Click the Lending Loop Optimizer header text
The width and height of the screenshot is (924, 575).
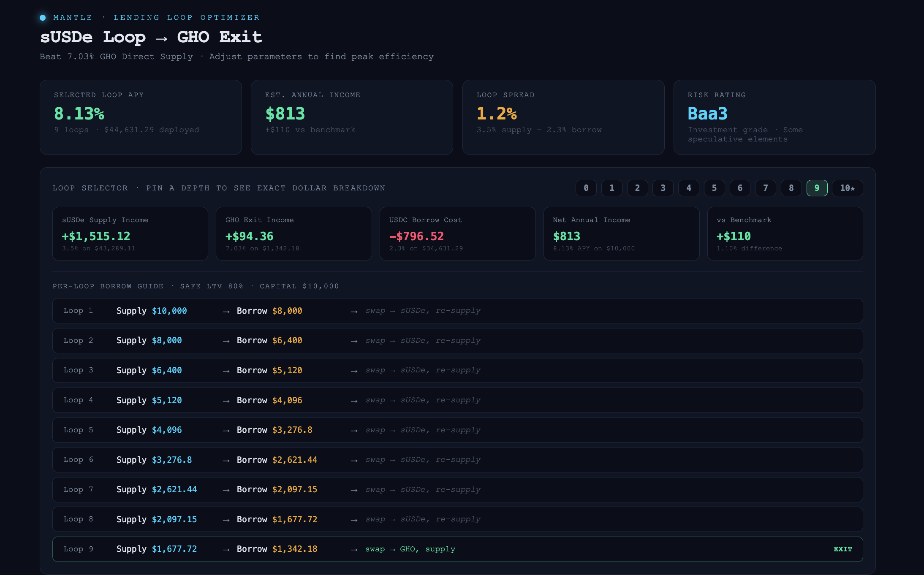click(186, 18)
